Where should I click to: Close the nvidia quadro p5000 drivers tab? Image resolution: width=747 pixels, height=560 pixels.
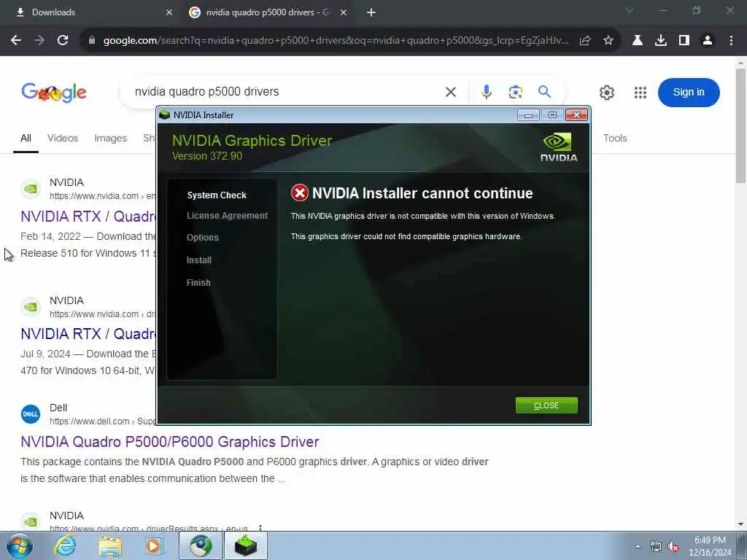pos(344,12)
